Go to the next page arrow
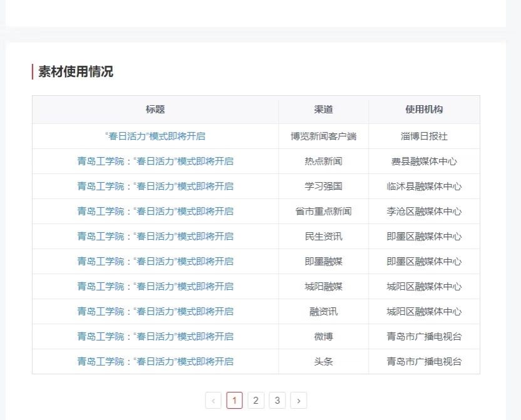Viewport: 521px width, 420px height. (x=299, y=401)
